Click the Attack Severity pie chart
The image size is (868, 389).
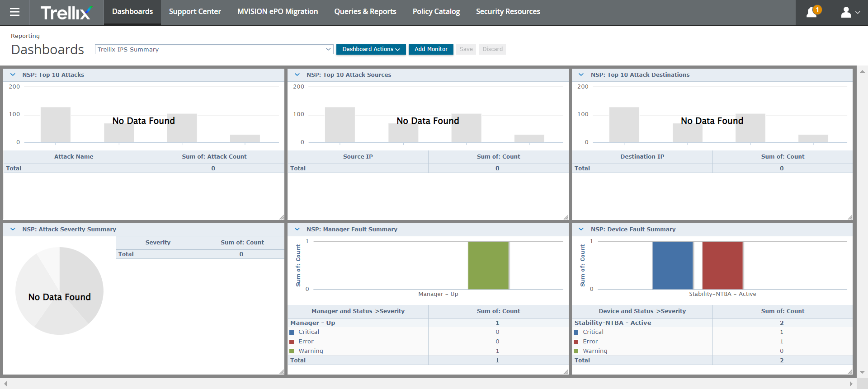coord(59,291)
